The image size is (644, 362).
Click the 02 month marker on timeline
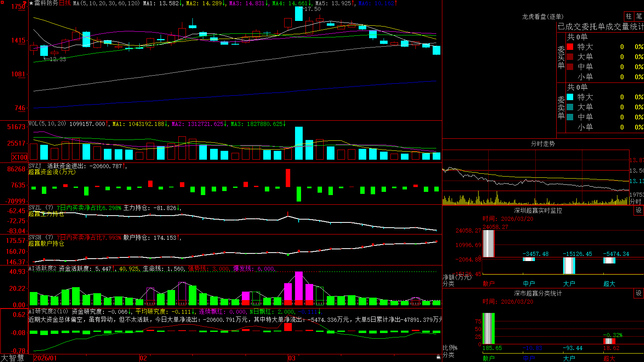143,358
